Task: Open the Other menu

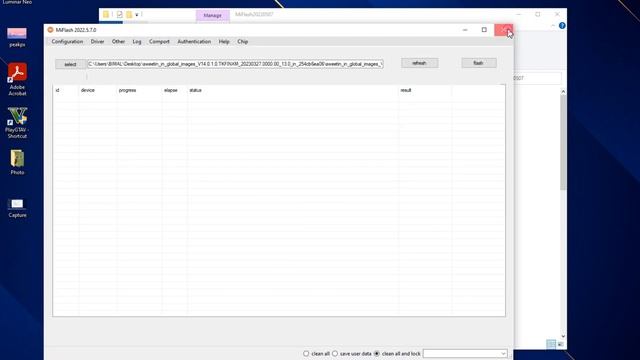Action: tap(118, 42)
